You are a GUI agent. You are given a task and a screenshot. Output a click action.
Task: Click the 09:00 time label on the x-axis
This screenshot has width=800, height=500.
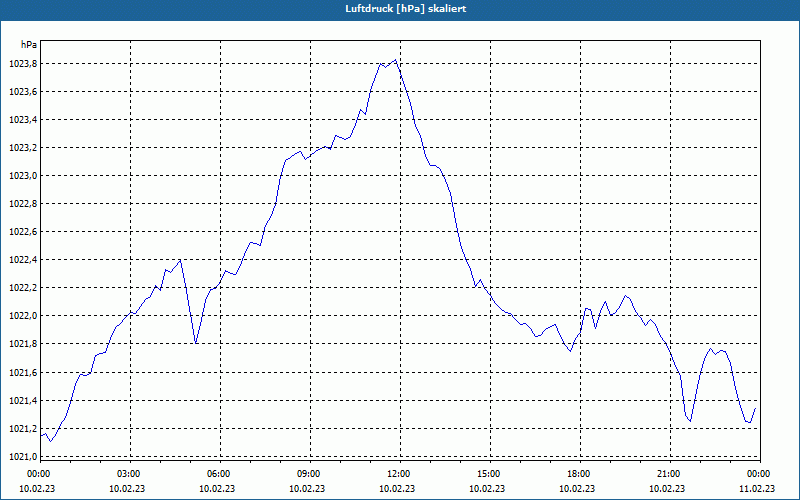(x=310, y=474)
